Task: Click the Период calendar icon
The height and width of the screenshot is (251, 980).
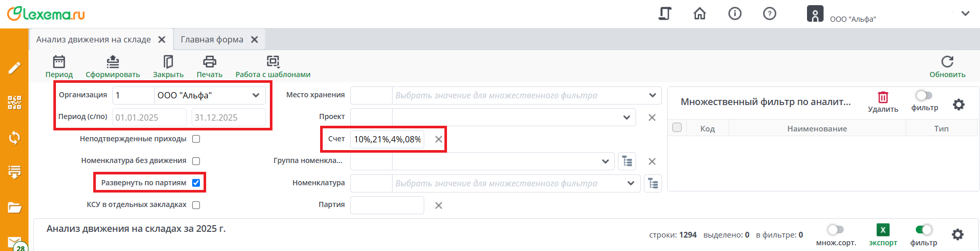Action: click(59, 62)
